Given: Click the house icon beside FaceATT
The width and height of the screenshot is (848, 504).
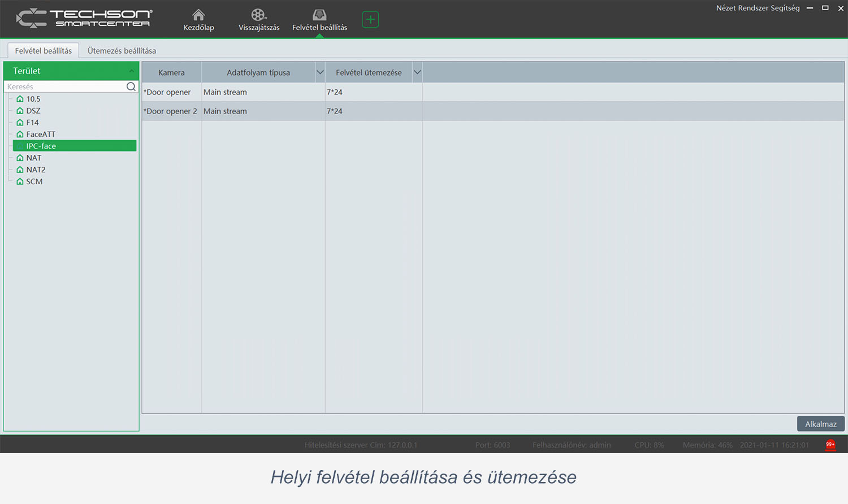Looking at the screenshot, I should [20, 134].
